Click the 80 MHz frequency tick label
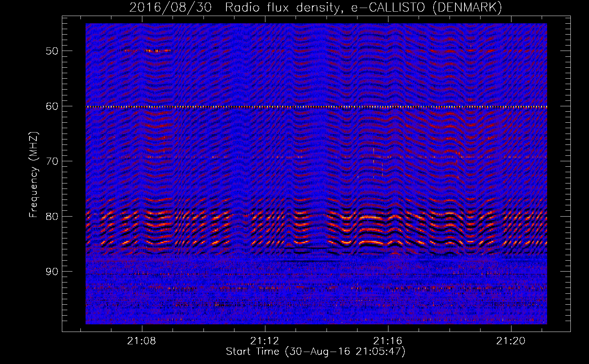Screen dimensions: 589x364 [x=52, y=217]
